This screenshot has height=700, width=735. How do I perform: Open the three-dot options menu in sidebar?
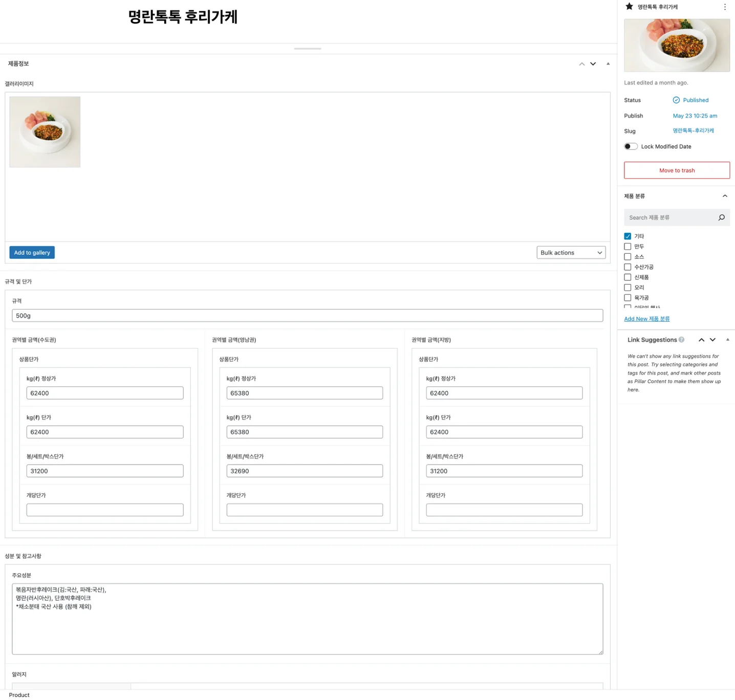725,7
